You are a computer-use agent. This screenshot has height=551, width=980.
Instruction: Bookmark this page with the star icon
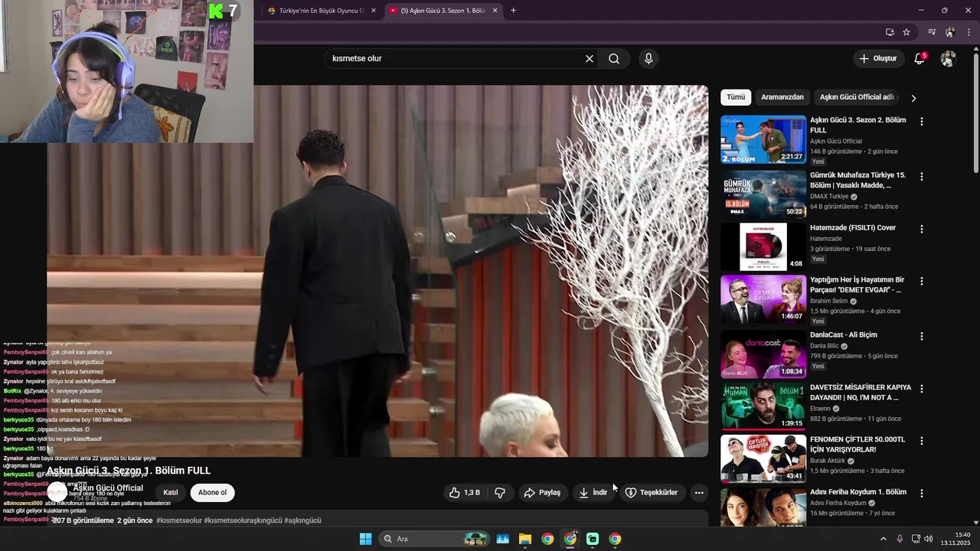[x=906, y=32]
